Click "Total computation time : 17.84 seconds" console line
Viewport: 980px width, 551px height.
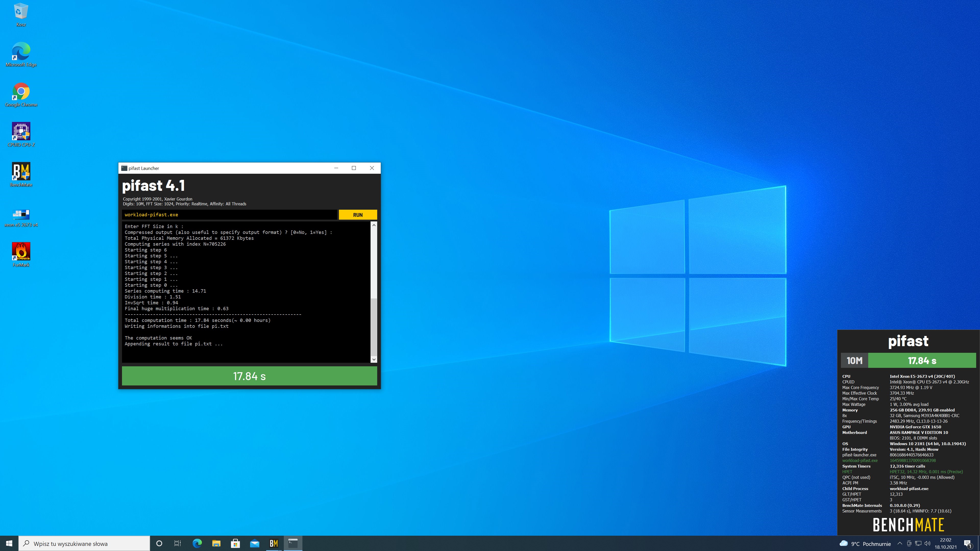198,321
